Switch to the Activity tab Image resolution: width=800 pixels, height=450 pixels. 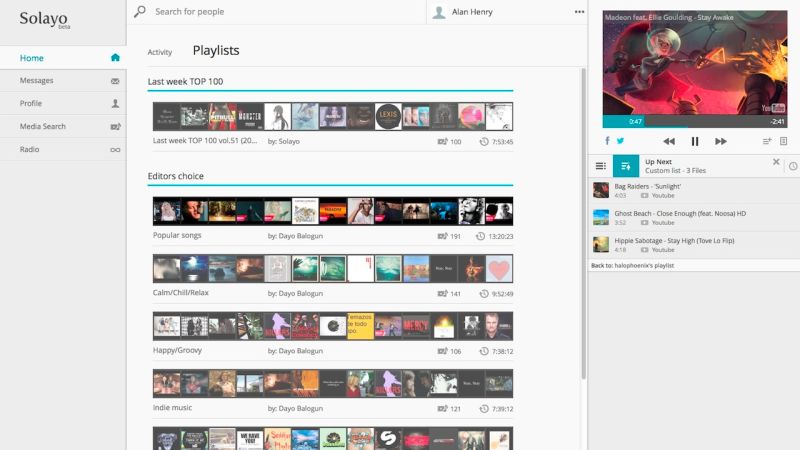point(160,52)
